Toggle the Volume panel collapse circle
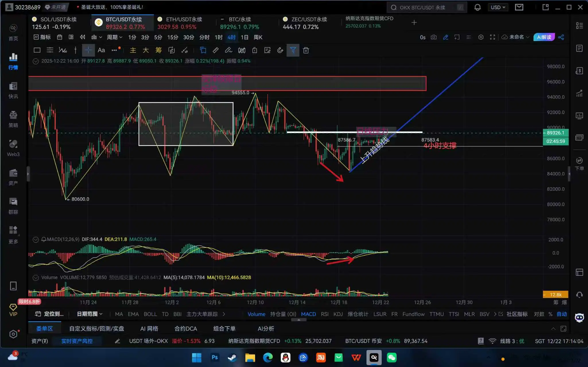 click(36, 278)
